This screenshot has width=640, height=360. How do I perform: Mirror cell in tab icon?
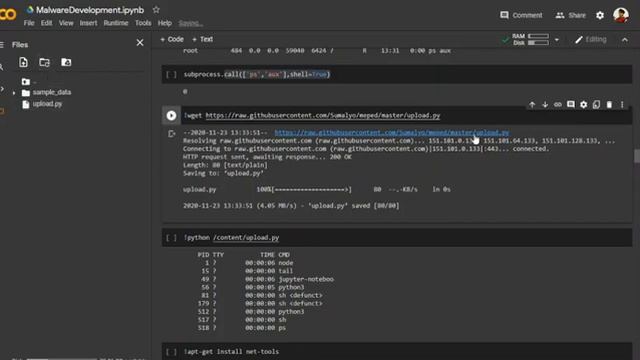(x=596, y=105)
